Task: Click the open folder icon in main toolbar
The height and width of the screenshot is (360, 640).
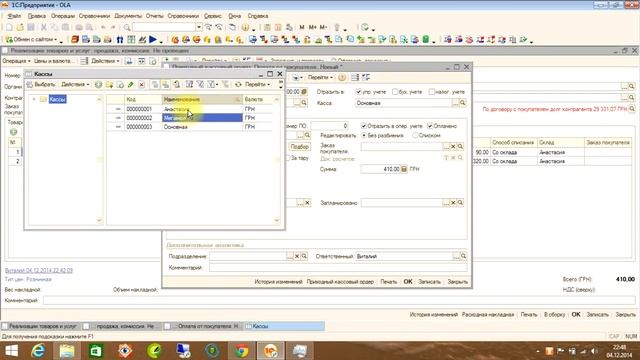Action: [20, 27]
